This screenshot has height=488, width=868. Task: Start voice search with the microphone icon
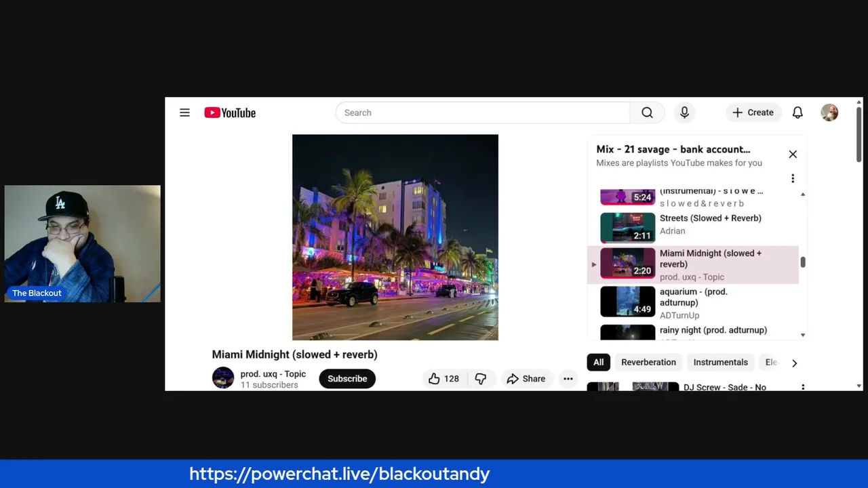(684, 113)
